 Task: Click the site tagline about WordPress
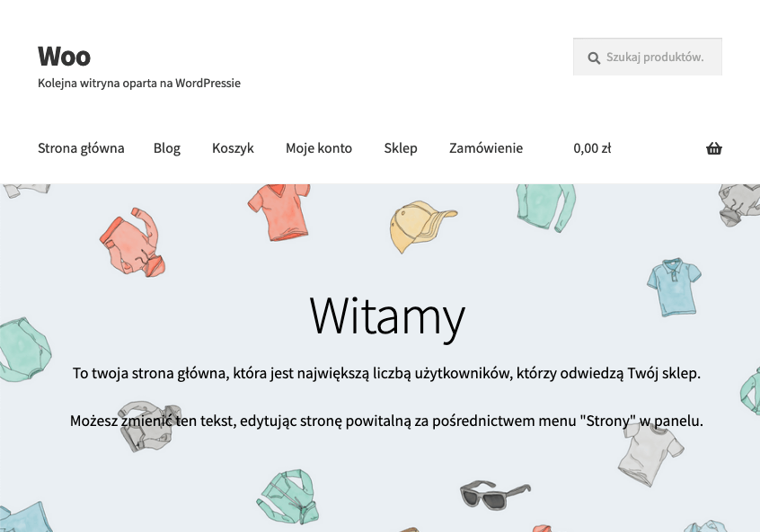point(139,83)
